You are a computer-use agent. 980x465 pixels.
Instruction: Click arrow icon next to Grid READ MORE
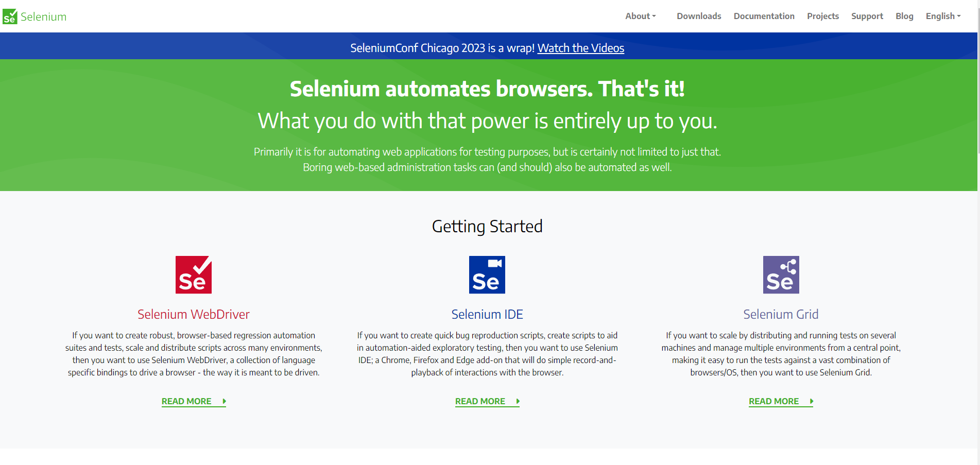(x=811, y=401)
